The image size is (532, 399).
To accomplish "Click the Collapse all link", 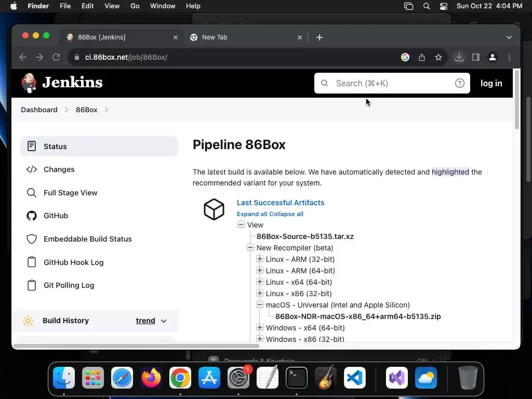I will (x=286, y=214).
